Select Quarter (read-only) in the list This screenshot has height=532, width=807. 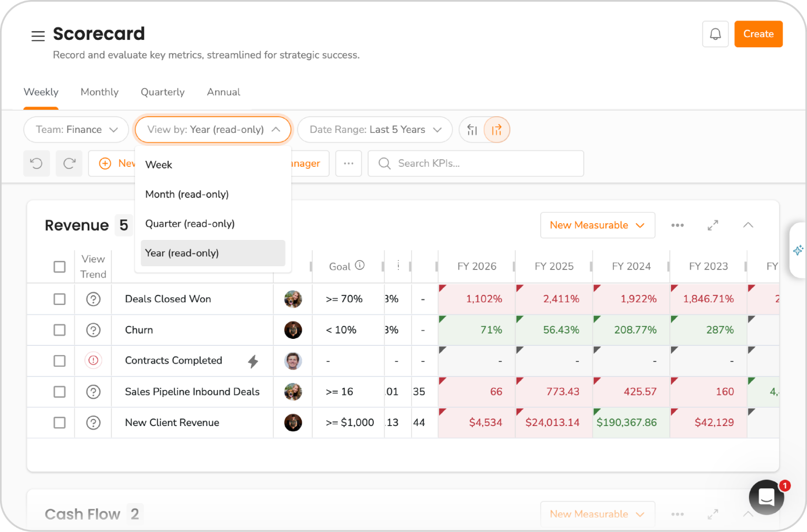coord(189,223)
